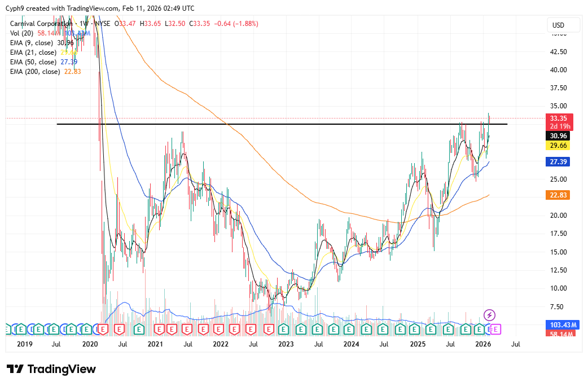Click the 2023 label on time axis
Viewport: 588px width, 386px height.
pyautogui.click(x=286, y=344)
